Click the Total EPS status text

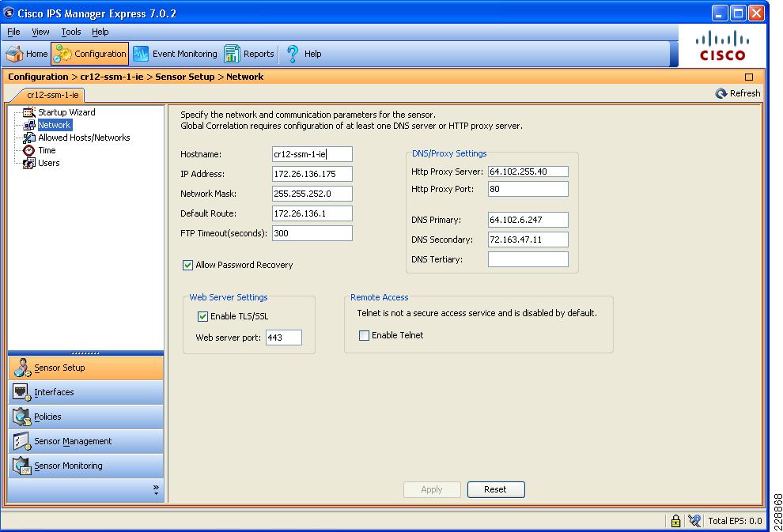[735, 521]
